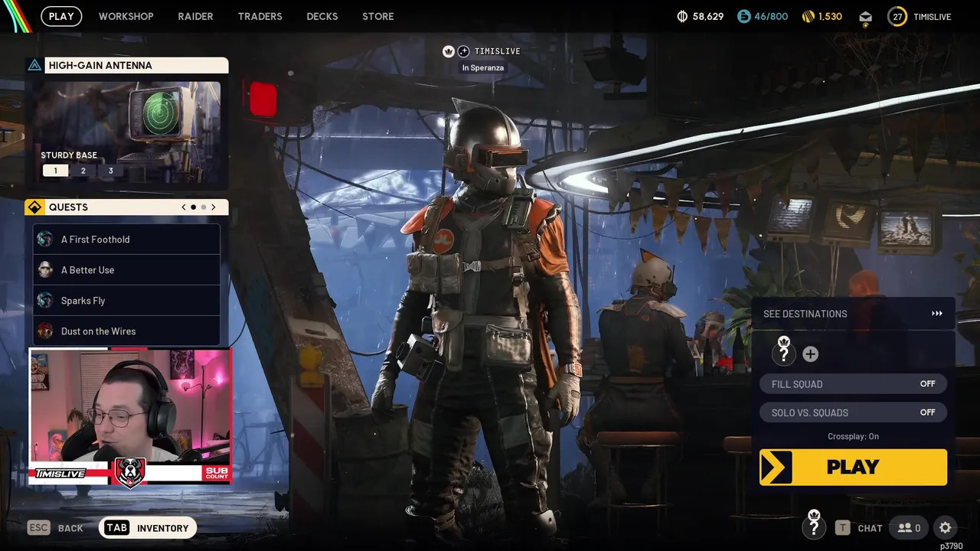The width and height of the screenshot is (980, 551).
Task: Click the SUB COUNT badge
Action: (216, 473)
